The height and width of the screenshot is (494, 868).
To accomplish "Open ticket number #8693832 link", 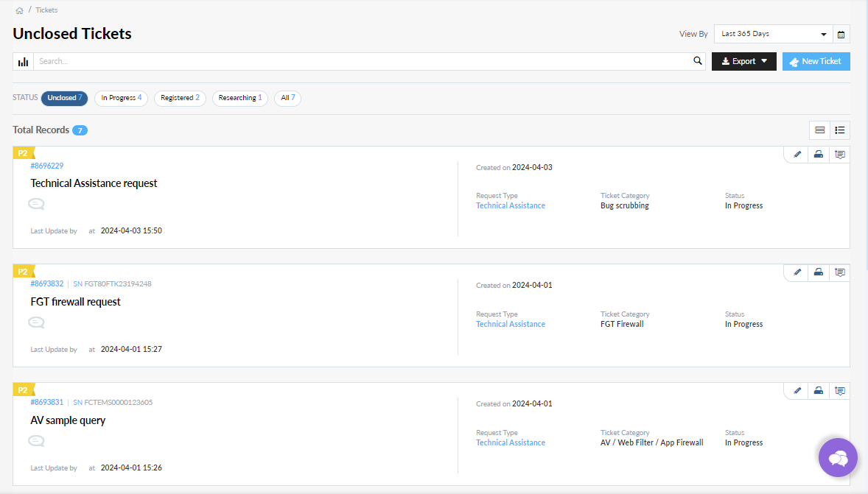I will 47,283.
